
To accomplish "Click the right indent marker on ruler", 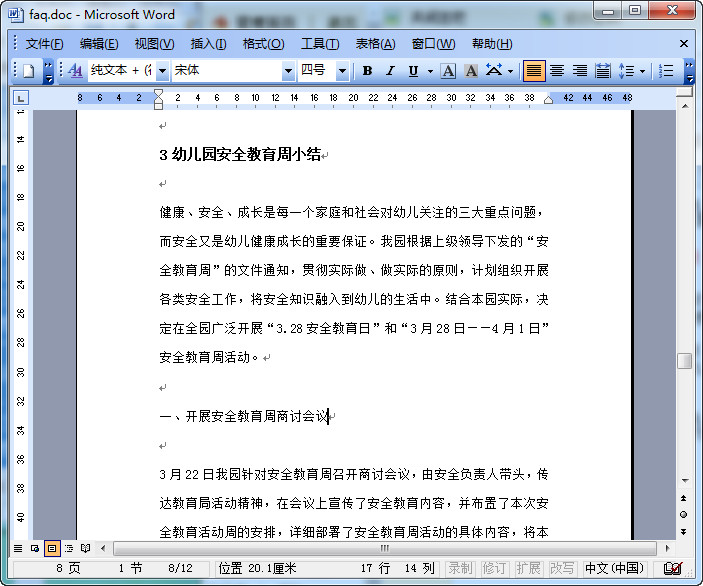I will pos(548,100).
